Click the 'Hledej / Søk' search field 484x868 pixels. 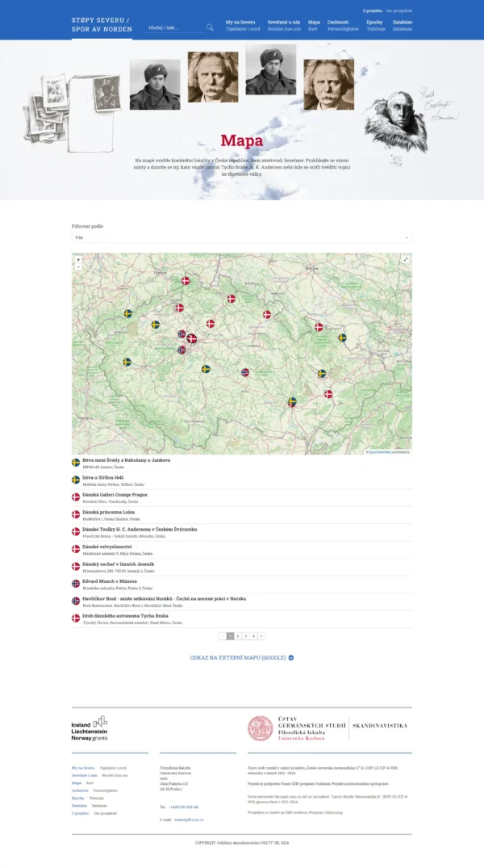173,27
